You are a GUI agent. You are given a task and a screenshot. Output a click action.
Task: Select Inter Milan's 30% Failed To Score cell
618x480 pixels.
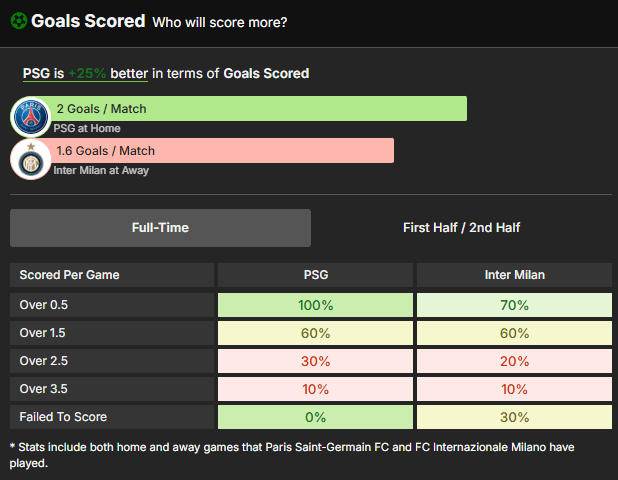pos(514,417)
